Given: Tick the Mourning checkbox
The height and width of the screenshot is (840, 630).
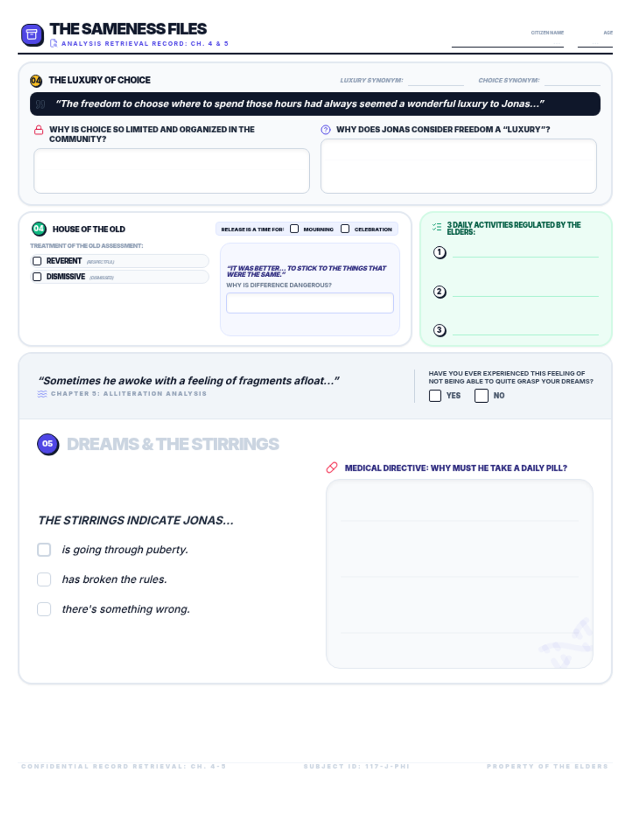Looking at the screenshot, I should pyautogui.click(x=295, y=229).
